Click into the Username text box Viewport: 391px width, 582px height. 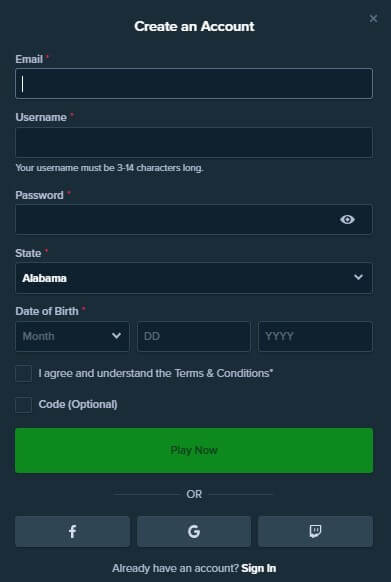[194, 143]
